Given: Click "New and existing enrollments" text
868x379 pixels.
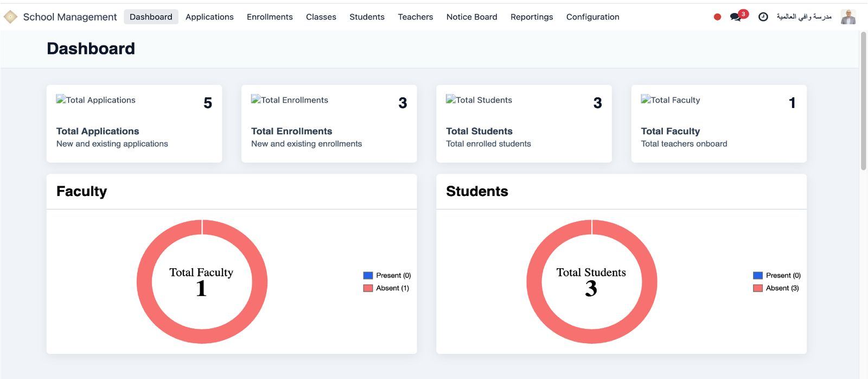Looking at the screenshot, I should click(307, 144).
